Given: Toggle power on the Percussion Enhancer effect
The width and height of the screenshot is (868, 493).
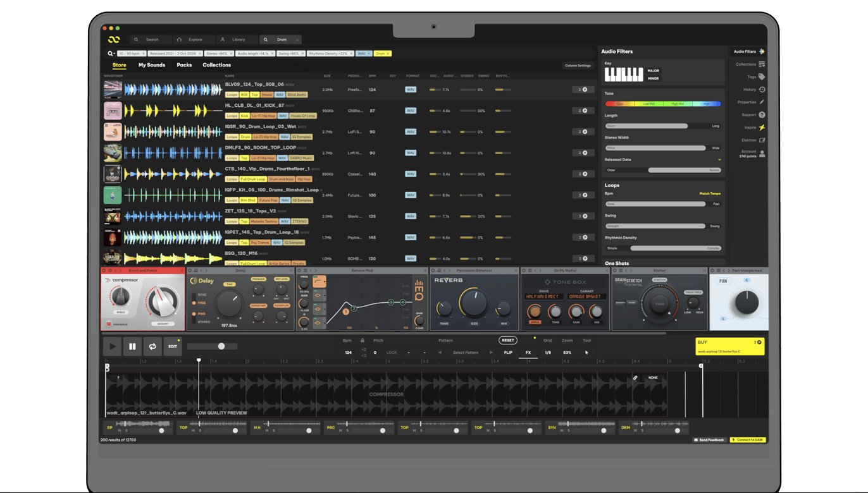Looking at the screenshot, I should tap(433, 271).
